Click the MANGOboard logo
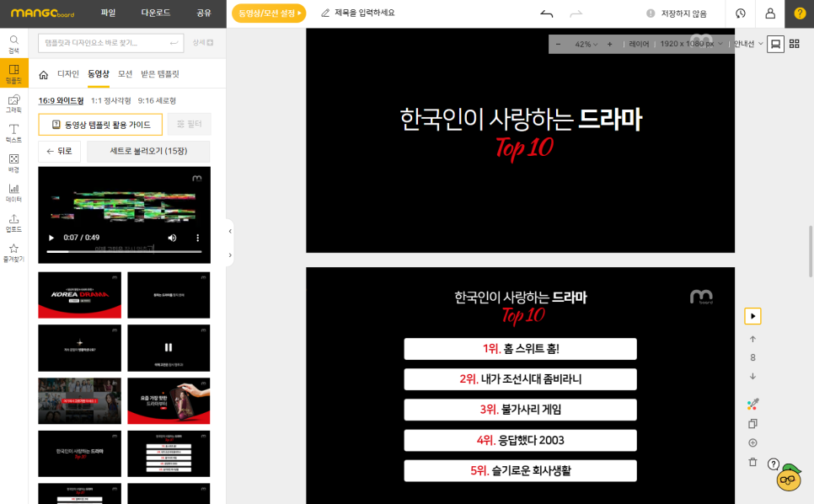 pos(43,13)
